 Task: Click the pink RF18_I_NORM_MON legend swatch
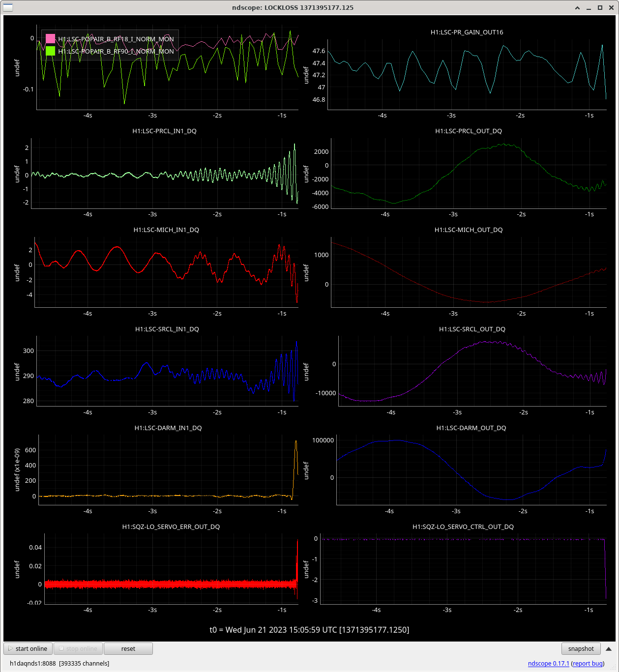[x=50, y=39]
